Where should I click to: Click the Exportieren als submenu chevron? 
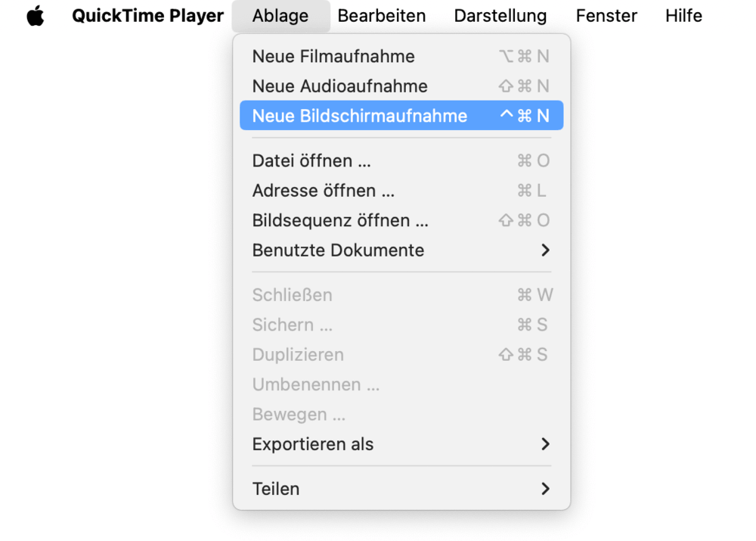pyautogui.click(x=545, y=444)
